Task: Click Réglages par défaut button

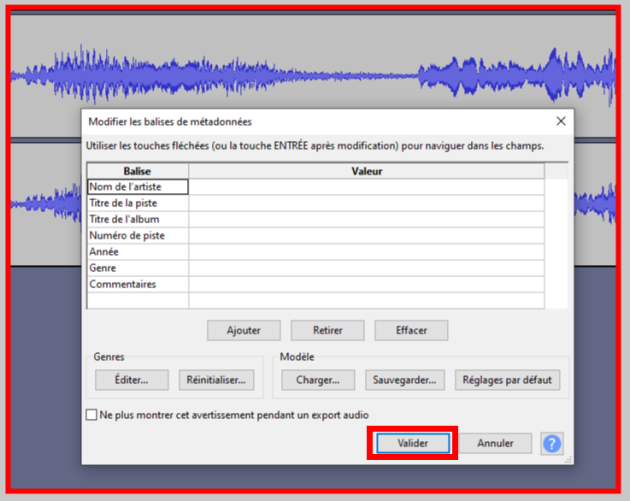Action: (x=508, y=380)
